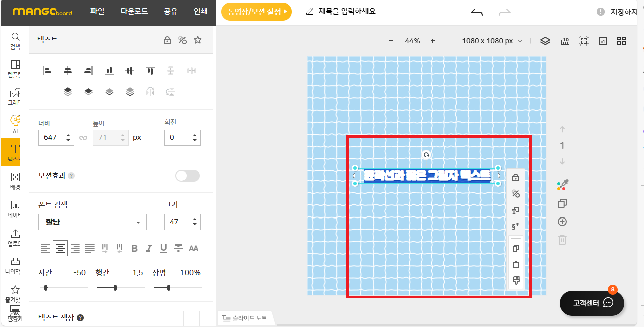Add a new slide with plus icon
The height and width of the screenshot is (327, 644).
pyautogui.click(x=562, y=222)
